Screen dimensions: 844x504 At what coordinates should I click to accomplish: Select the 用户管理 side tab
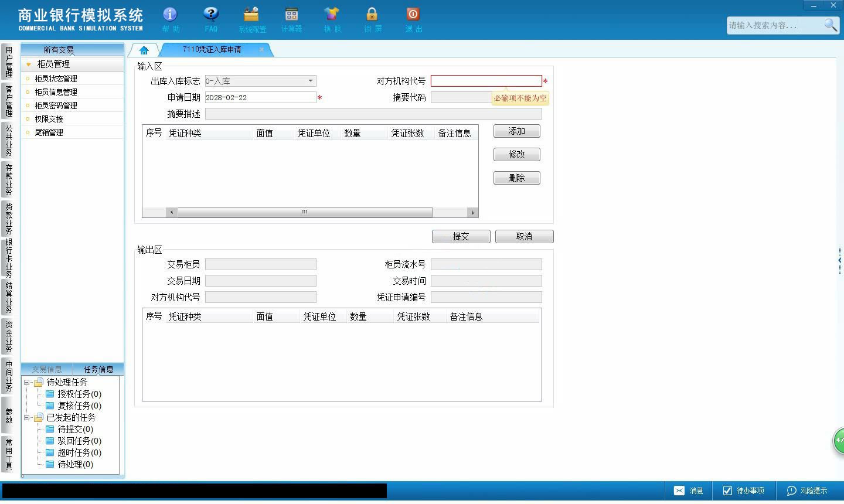[8, 62]
